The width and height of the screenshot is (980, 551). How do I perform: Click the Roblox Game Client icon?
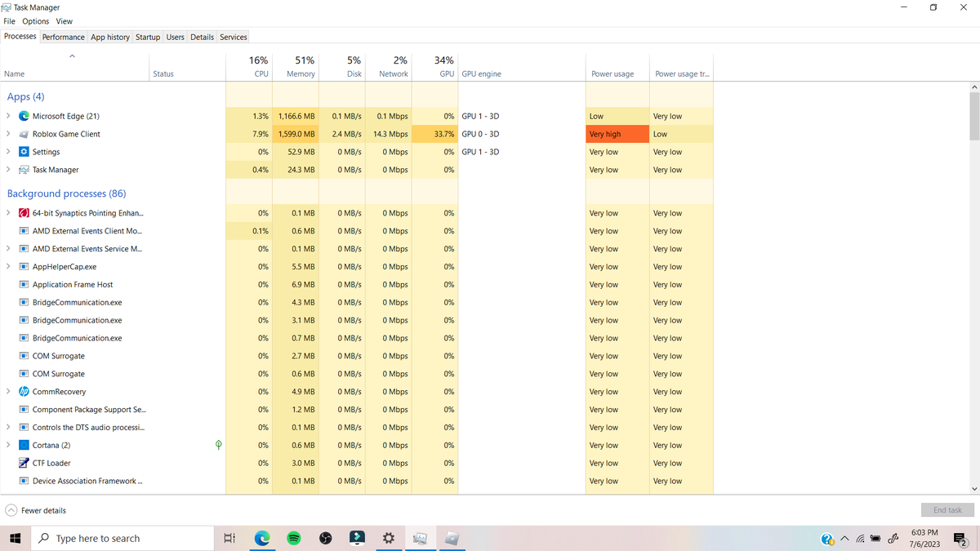(24, 134)
